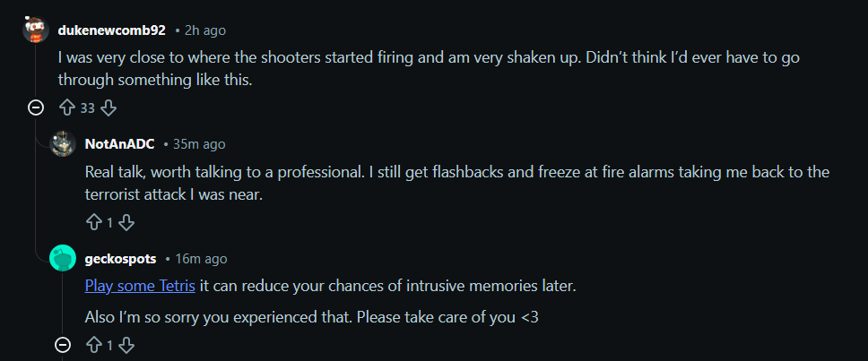Collapse dukenewcomb92's comment thread

tap(36, 108)
